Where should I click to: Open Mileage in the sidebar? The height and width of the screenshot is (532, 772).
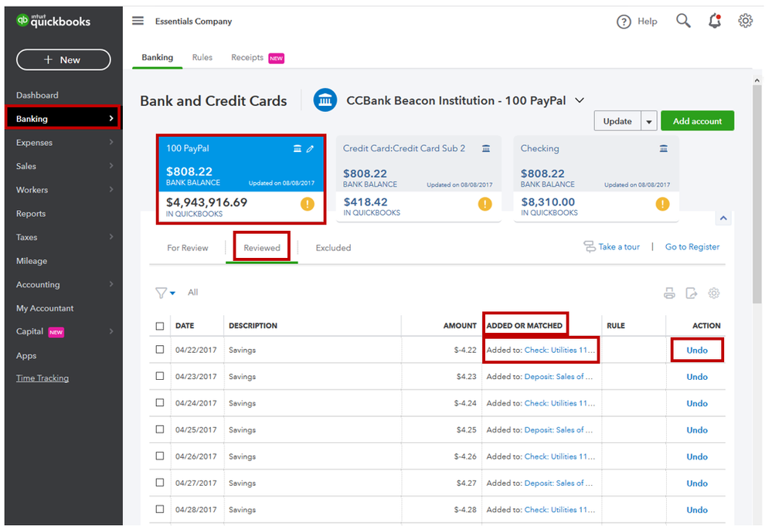32,261
